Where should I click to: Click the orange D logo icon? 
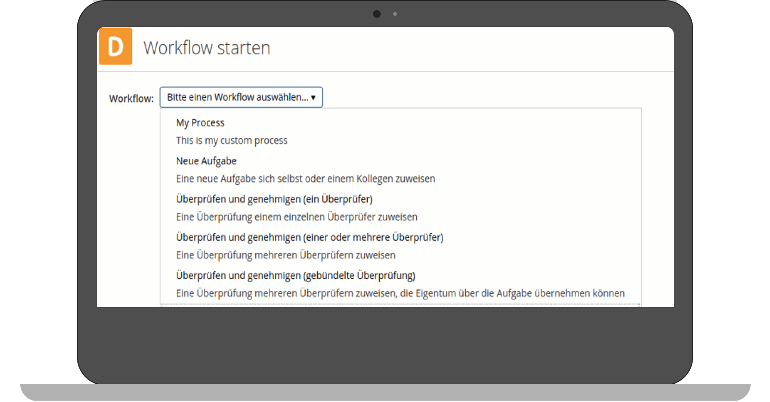pos(115,47)
